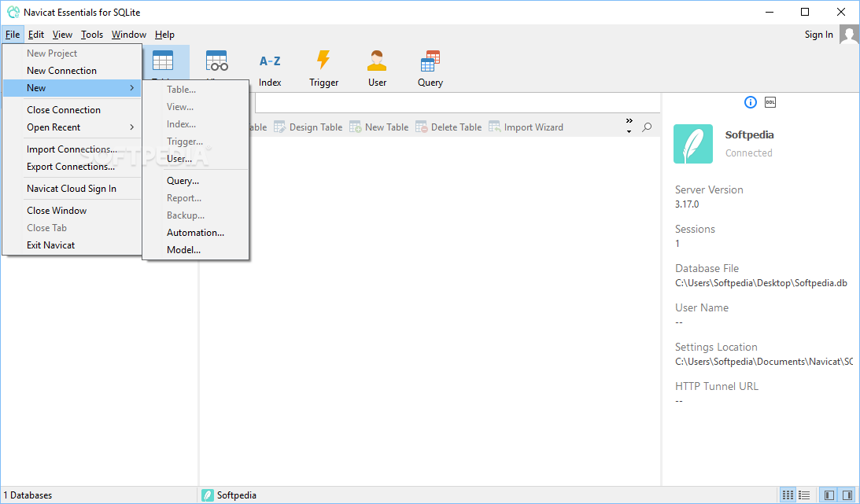860x504 pixels.
Task: Select Table... in the New submenu
Action: 196,90
